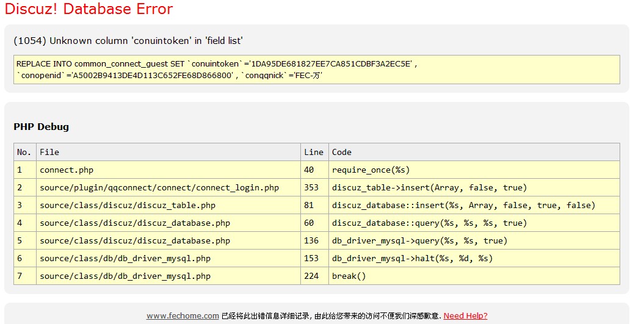Image resolution: width=644 pixels, height=324 pixels.
Task: Click line number 353 cell
Action: 311,187
